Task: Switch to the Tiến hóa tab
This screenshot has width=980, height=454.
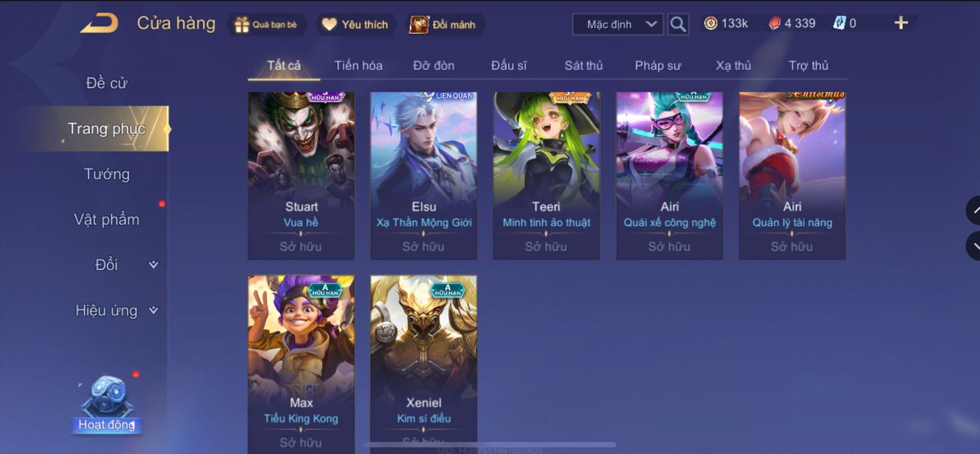Action: 359,66
